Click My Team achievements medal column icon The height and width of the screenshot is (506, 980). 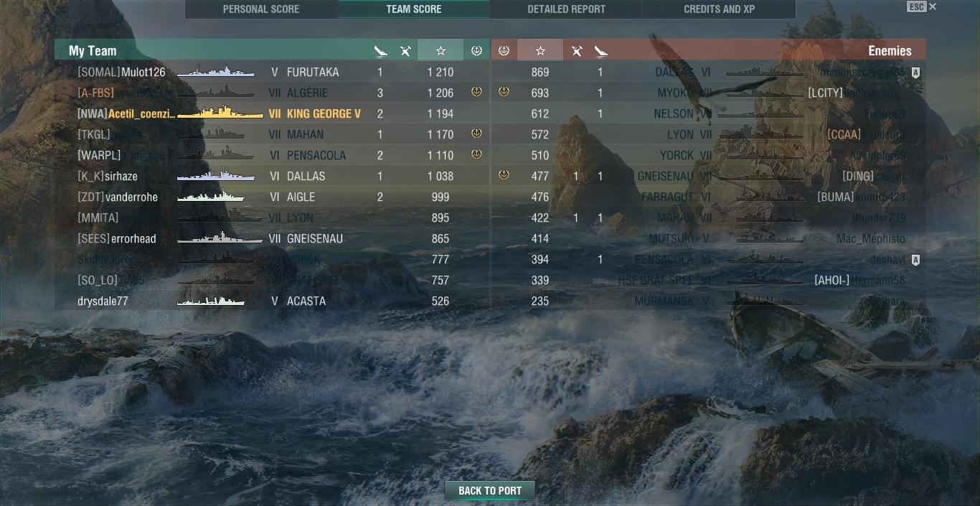pyautogui.click(x=476, y=50)
